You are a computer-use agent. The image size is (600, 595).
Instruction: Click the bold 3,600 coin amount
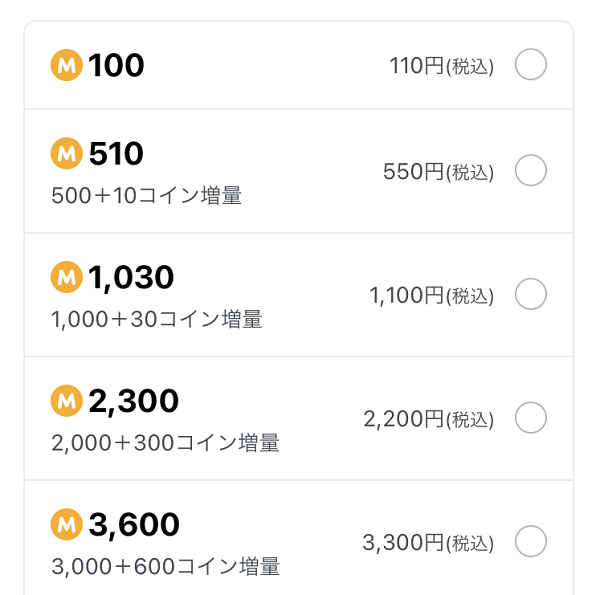coord(134,525)
